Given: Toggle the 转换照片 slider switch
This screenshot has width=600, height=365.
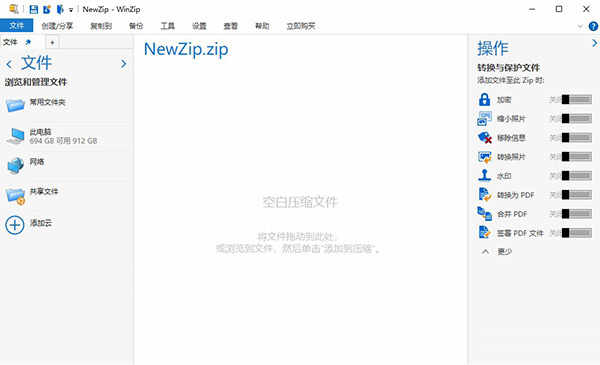Looking at the screenshot, I should tap(577, 156).
